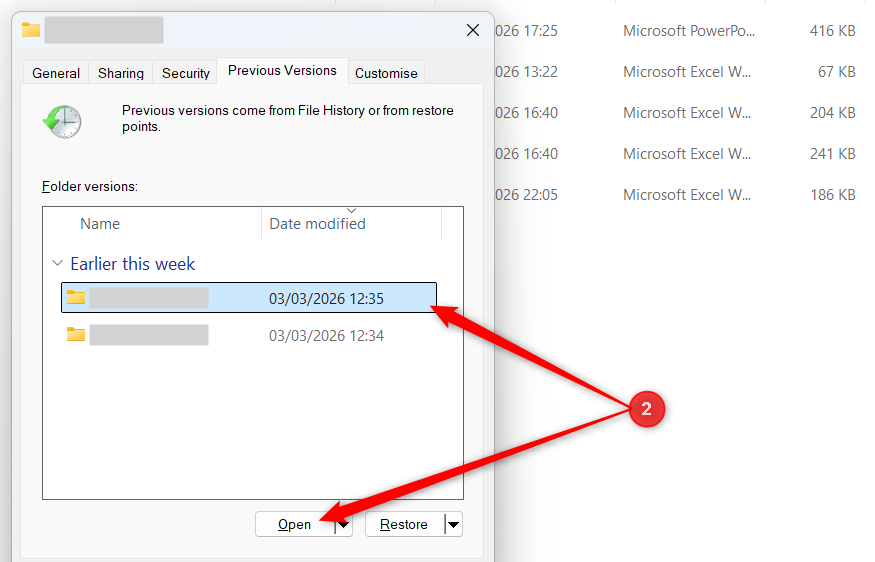Select folder version dated 03/03/2026 12:34
The height and width of the screenshot is (562, 875).
pyautogui.click(x=249, y=335)
